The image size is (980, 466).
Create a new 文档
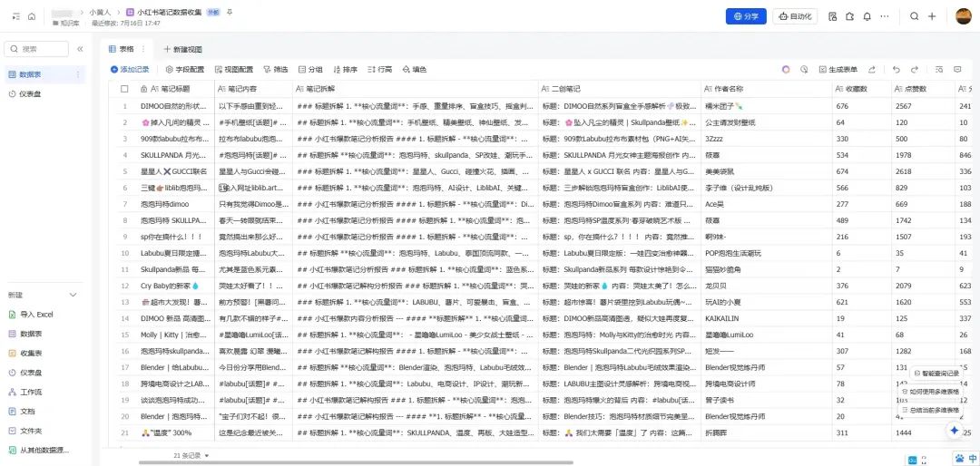point(22,411)
